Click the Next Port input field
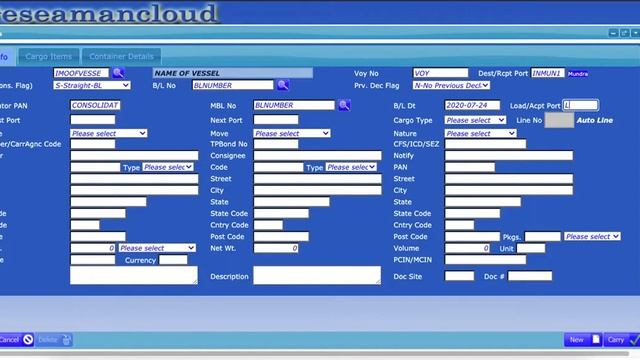The width and height of the screenshot is (640, 360). click(x=276, y=120)
